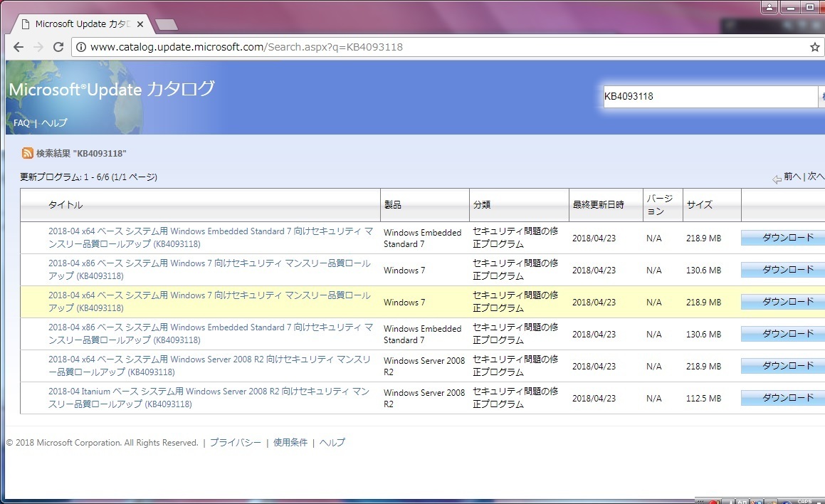The width and height of the screenshot is (825, 504).
Task: Click the search box containing KB4093118
Action: (710, 96)
